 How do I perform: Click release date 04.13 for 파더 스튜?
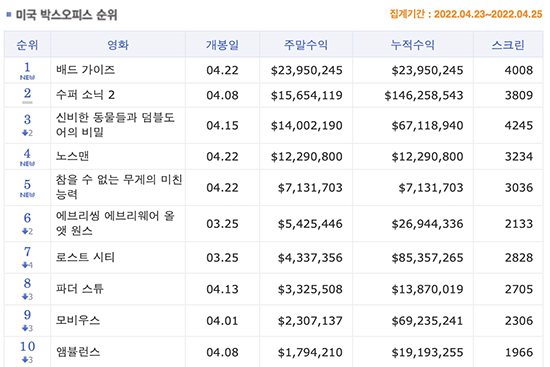(222, 289)
